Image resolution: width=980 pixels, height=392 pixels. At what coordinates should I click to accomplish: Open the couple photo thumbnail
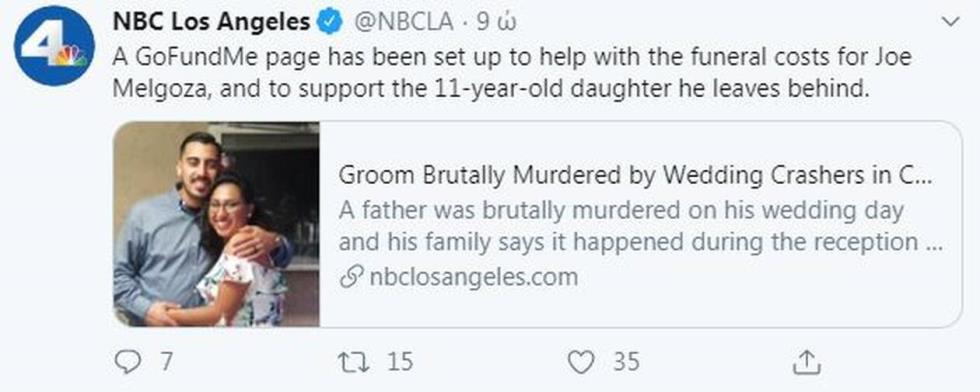pos(216,224)
